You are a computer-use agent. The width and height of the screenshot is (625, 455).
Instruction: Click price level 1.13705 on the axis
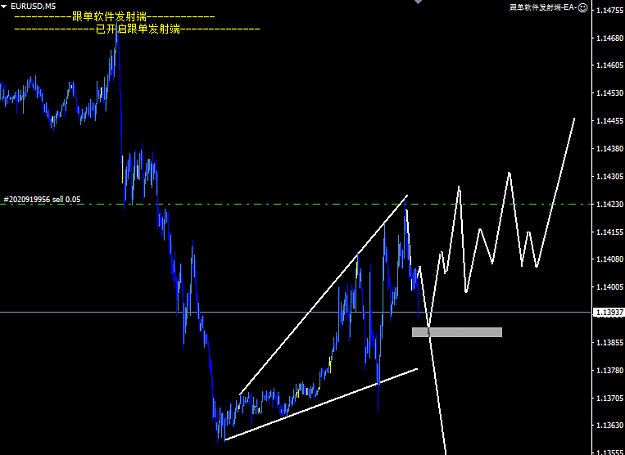[x=609, y=398]
